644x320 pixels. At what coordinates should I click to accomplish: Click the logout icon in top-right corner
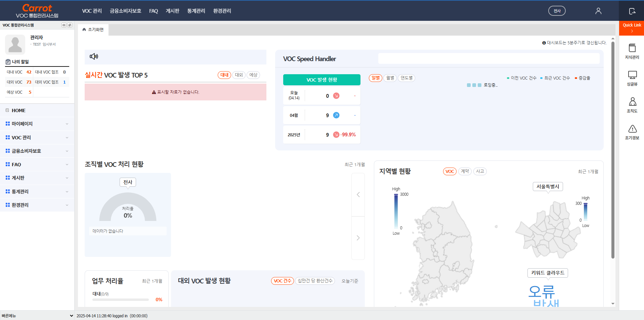point(632,11)
